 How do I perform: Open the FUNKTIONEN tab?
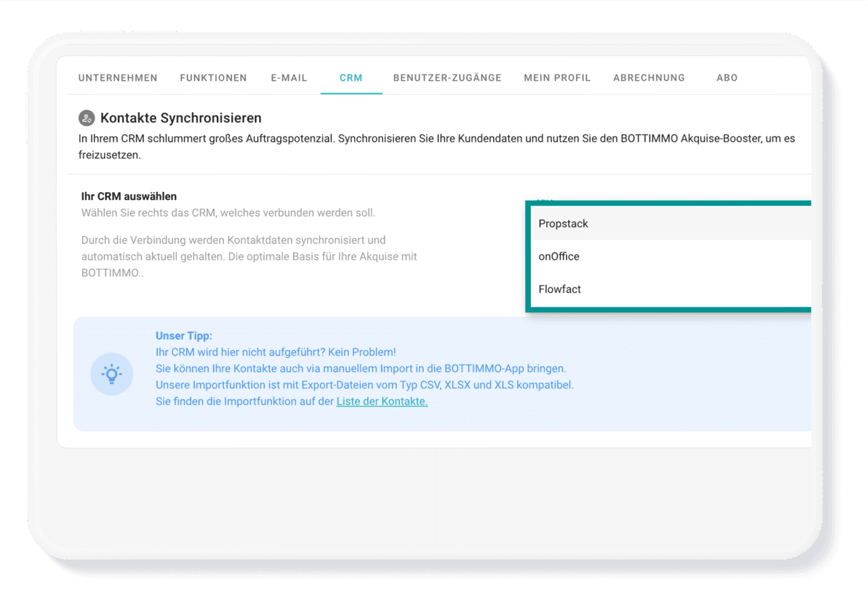coord(213,77)
